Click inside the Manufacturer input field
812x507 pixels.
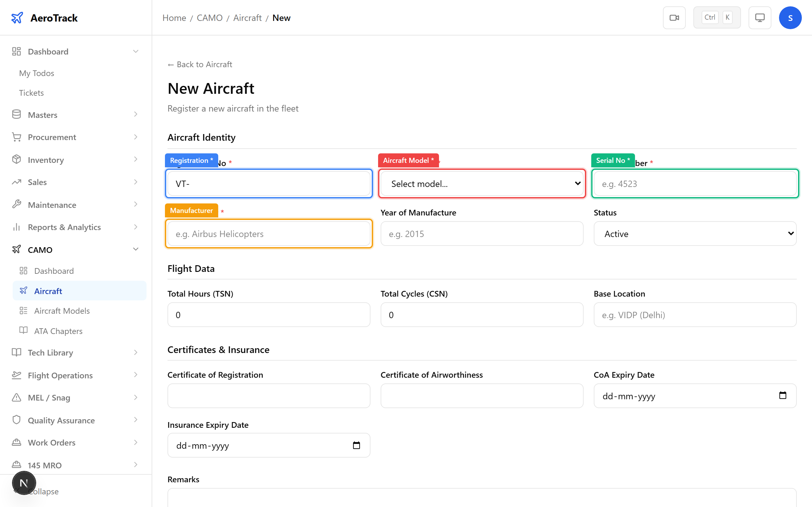coord(268,234)
